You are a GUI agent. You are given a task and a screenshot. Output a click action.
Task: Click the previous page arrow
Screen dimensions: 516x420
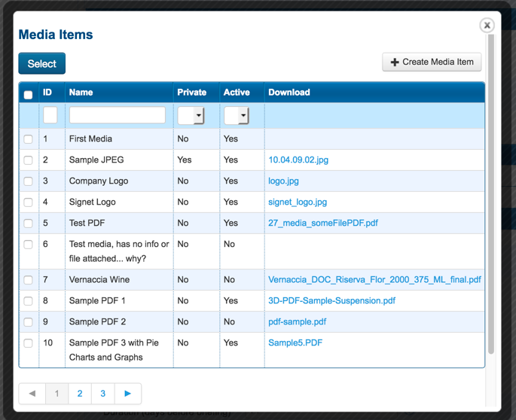click(x=32, y=394)
